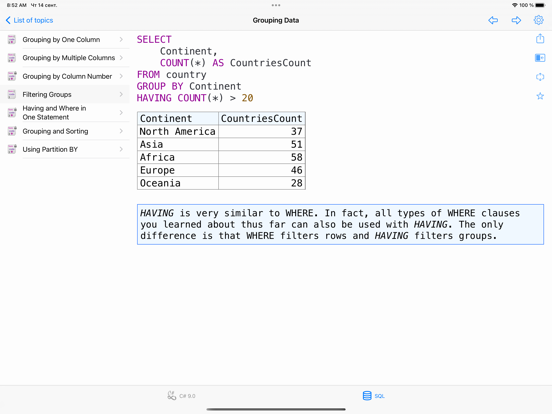Screen dimensions: 552x414
Task: Go to next topic with right arrow icon
Action: (516, 20)
